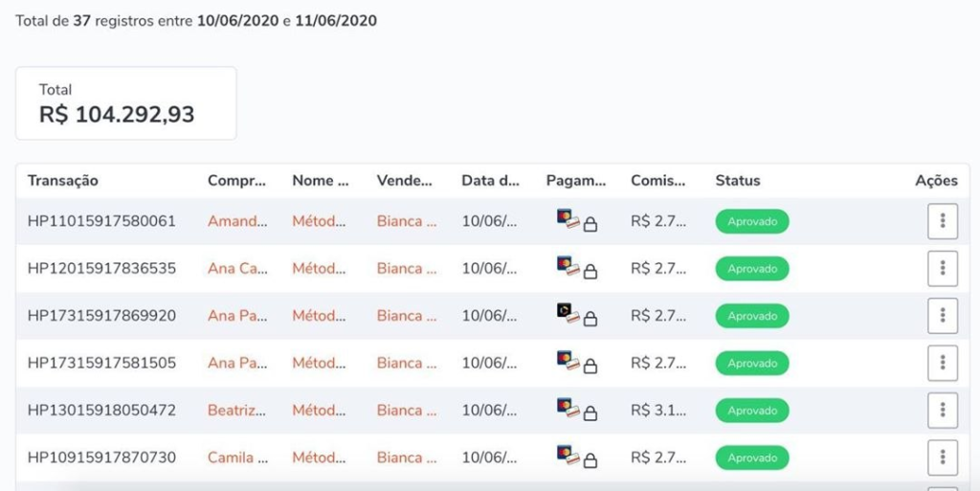Click the card payment icon in Amand... row
This screenshot has width=980, height=491.
568,219
